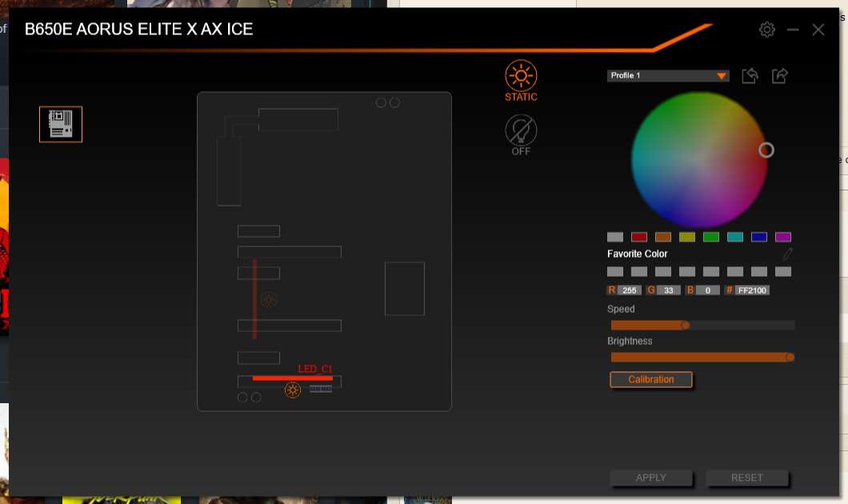Pick the purple preset color swatch
The width and height of the screenshot is (848, 504).
click(783, 237)
